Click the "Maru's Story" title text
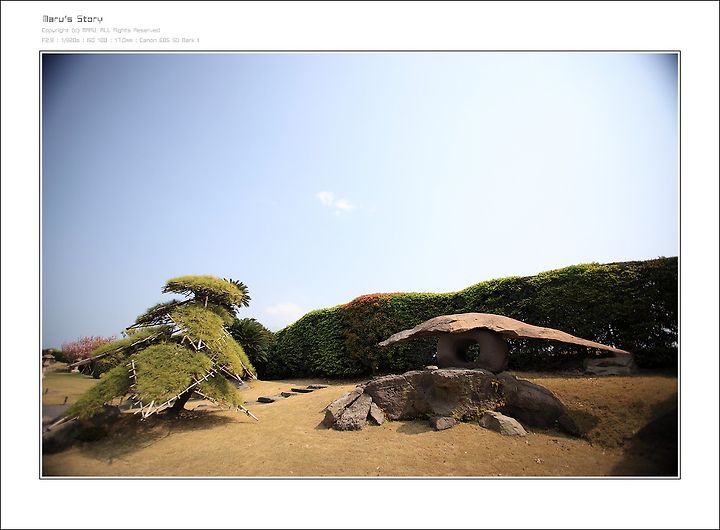 coord(73,19)
